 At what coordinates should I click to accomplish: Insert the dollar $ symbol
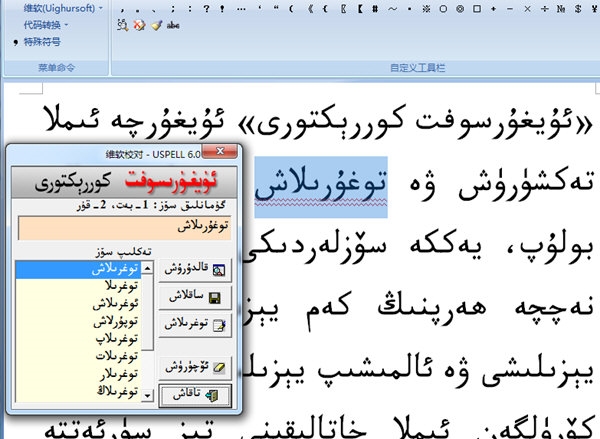click(578, 9)
